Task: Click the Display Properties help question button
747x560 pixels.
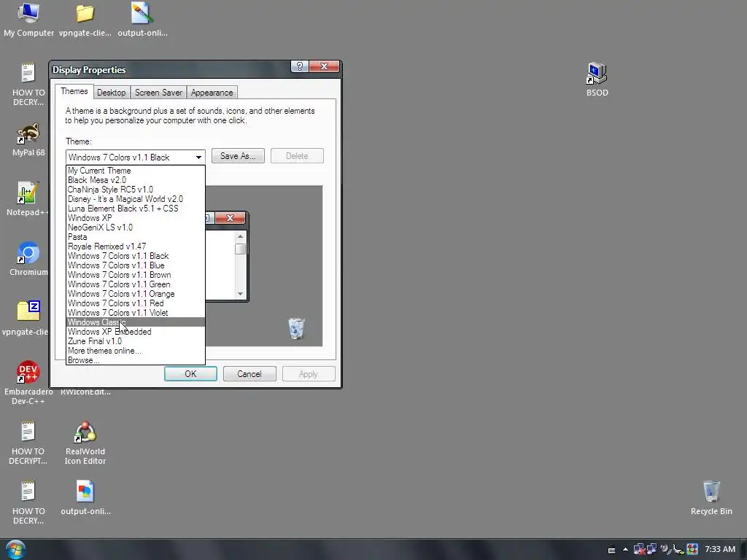Action: click(300, 66)
